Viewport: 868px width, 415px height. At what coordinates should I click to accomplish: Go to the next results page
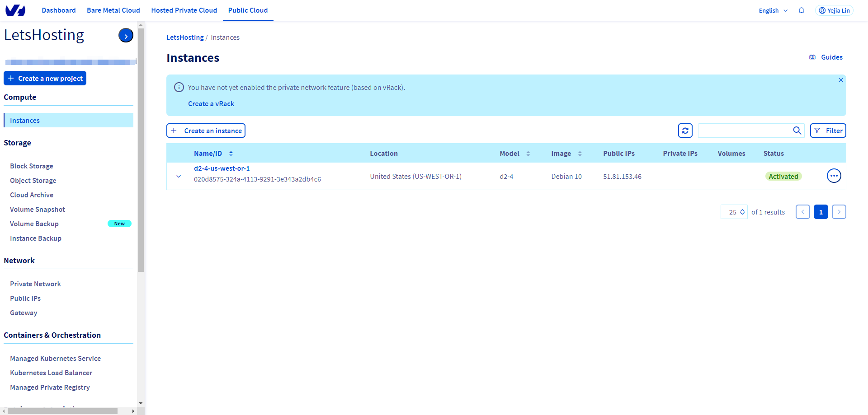(x=839, y=212)
